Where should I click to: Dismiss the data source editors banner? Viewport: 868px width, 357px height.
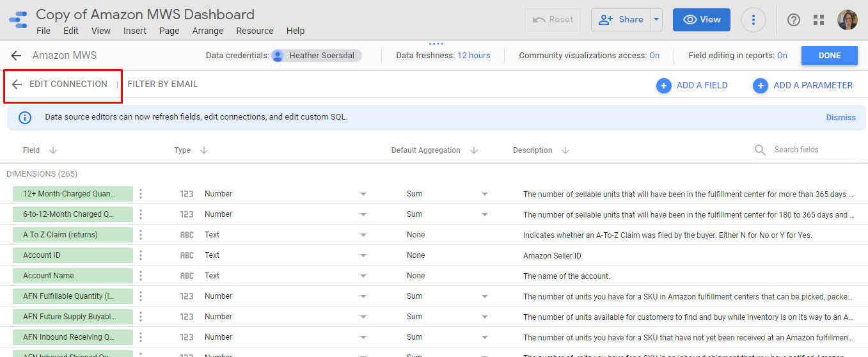[840, 118]
